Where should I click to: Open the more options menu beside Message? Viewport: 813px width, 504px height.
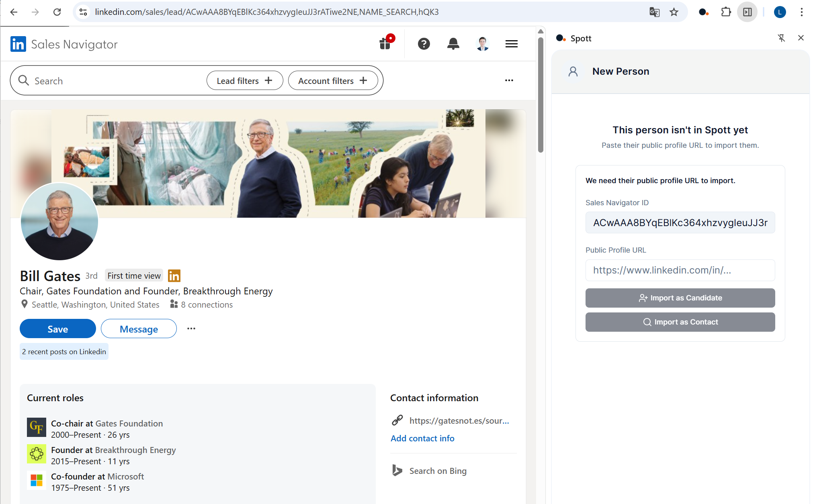[191, 329]
